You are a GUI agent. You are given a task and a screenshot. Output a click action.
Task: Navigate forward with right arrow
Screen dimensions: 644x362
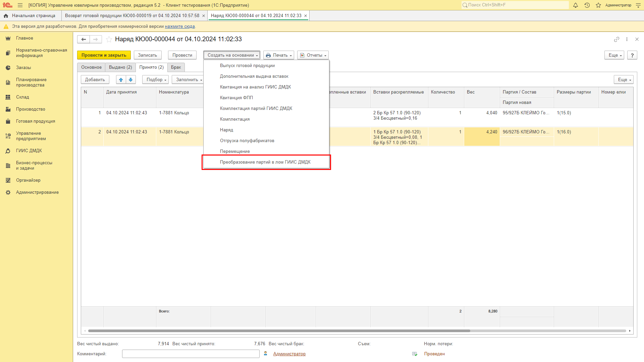96,39
